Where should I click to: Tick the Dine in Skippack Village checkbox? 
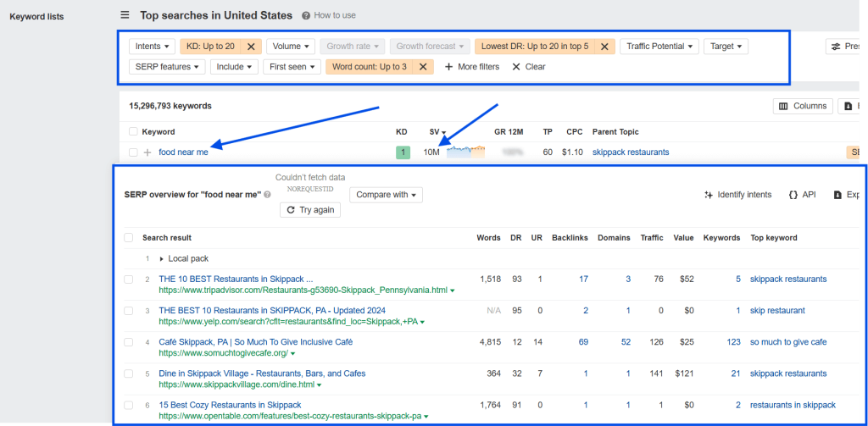click(x=129, y=374)
